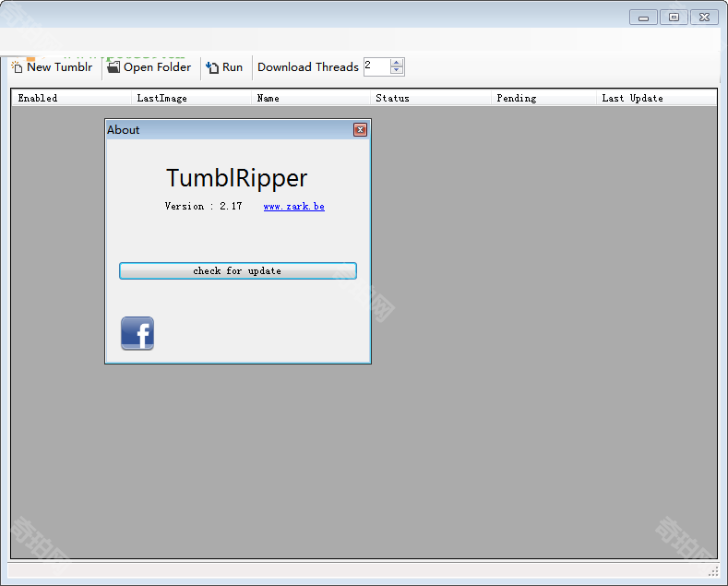728x586 pixels.
Task: Click the Last Update column header
Action: (657, 98)
